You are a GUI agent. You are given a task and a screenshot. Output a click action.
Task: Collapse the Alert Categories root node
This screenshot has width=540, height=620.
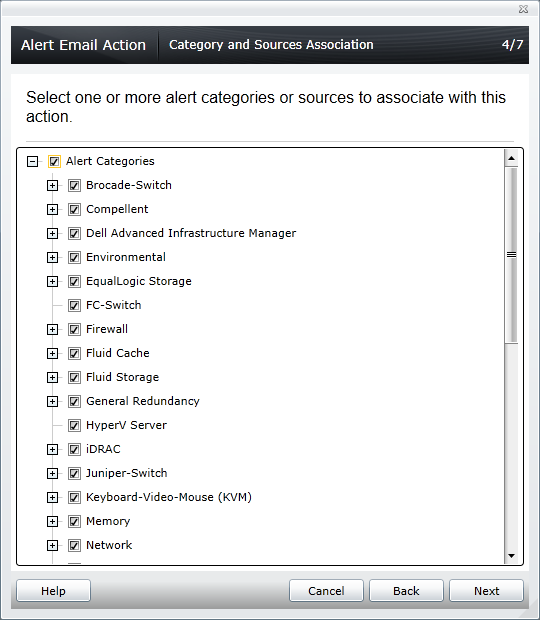point(32,161)
